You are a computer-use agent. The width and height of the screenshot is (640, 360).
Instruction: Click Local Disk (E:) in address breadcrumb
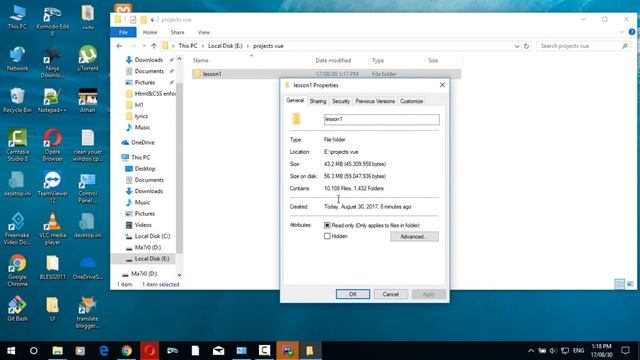(x=225, y=46)
